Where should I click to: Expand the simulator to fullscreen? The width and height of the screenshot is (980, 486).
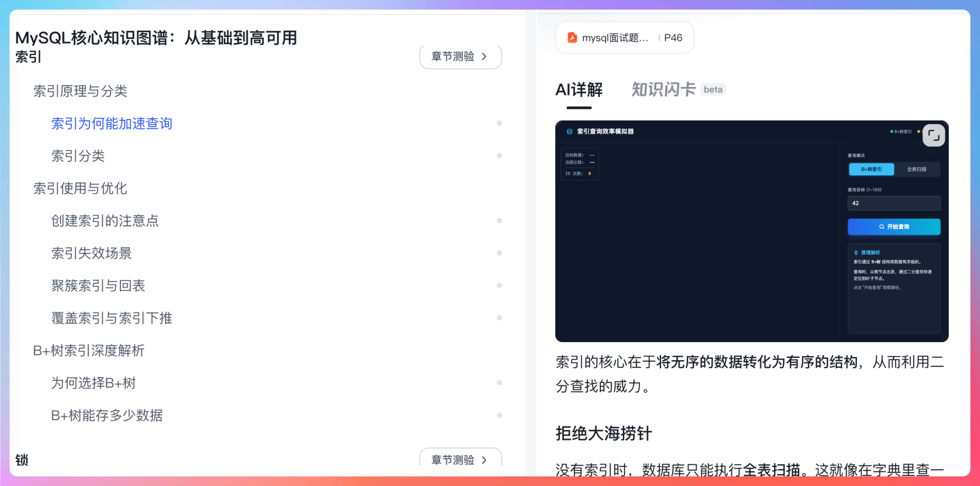coord(933,135)
